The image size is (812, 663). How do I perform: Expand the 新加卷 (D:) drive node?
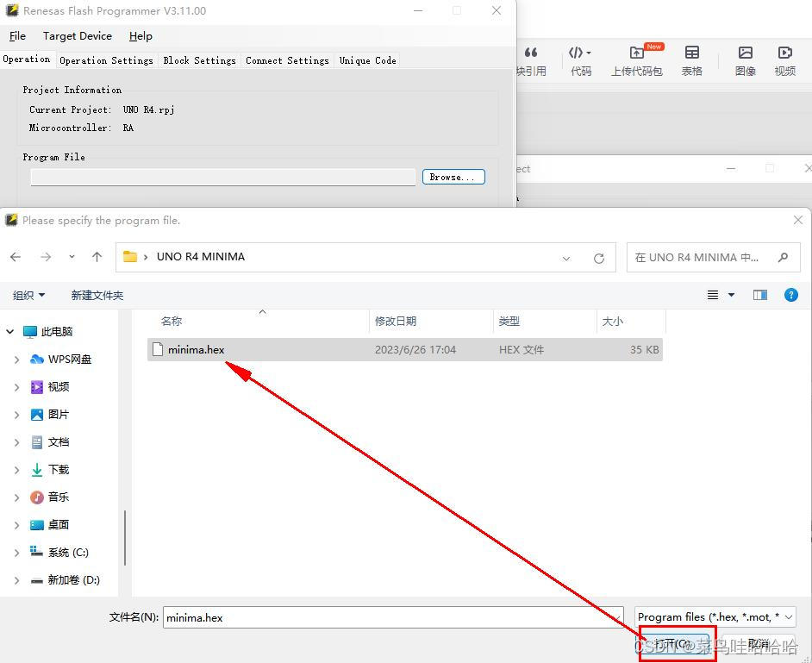[x=16, y=580]
